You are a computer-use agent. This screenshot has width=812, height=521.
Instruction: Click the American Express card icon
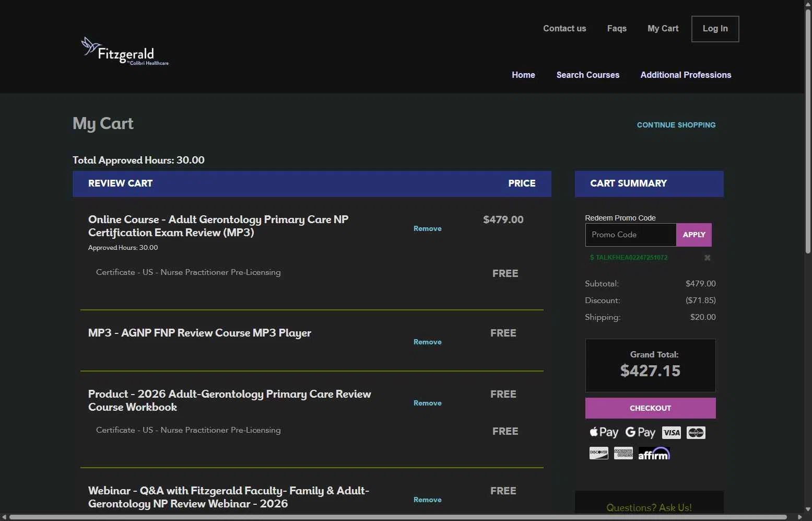tap(623, 453)
